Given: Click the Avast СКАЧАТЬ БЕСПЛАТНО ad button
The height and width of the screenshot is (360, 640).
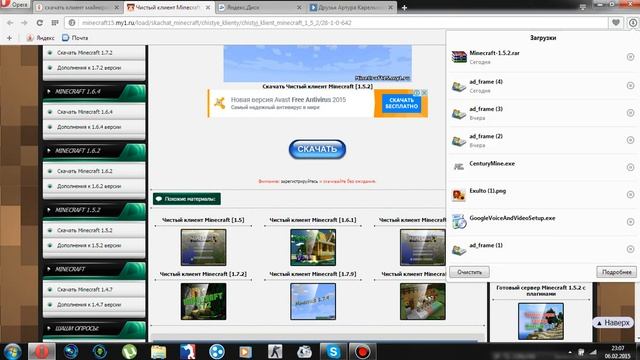Looking at the screenshot, I should coord(401,103).
